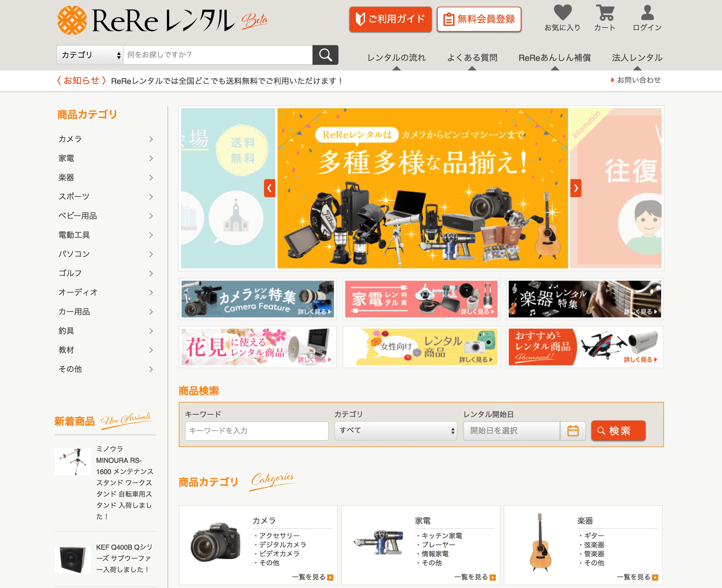722x588 pixels.
Task: Go to previous carousel slide arrow
Action: tap(270, 188)
